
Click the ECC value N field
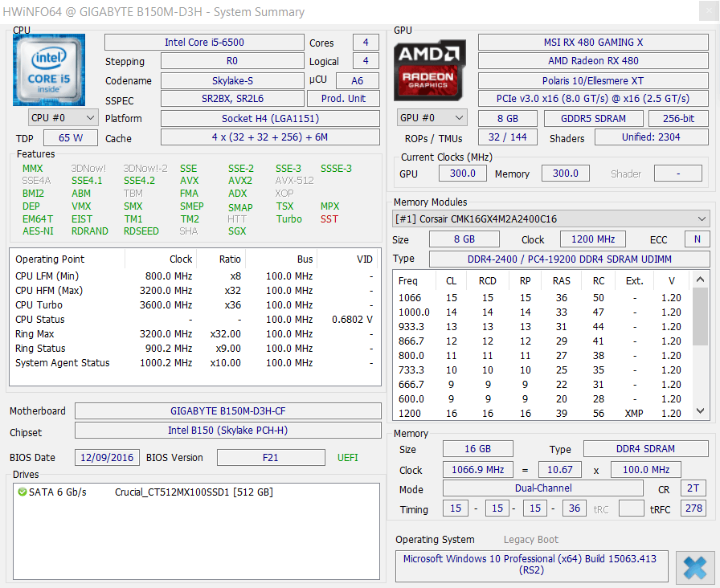(697, 239)
